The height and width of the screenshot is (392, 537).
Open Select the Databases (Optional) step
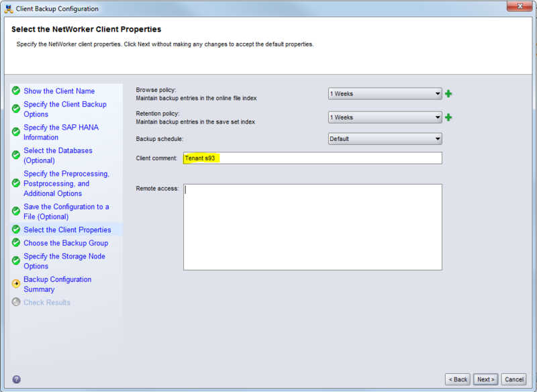pyautogui.click(x=58, y=156)
